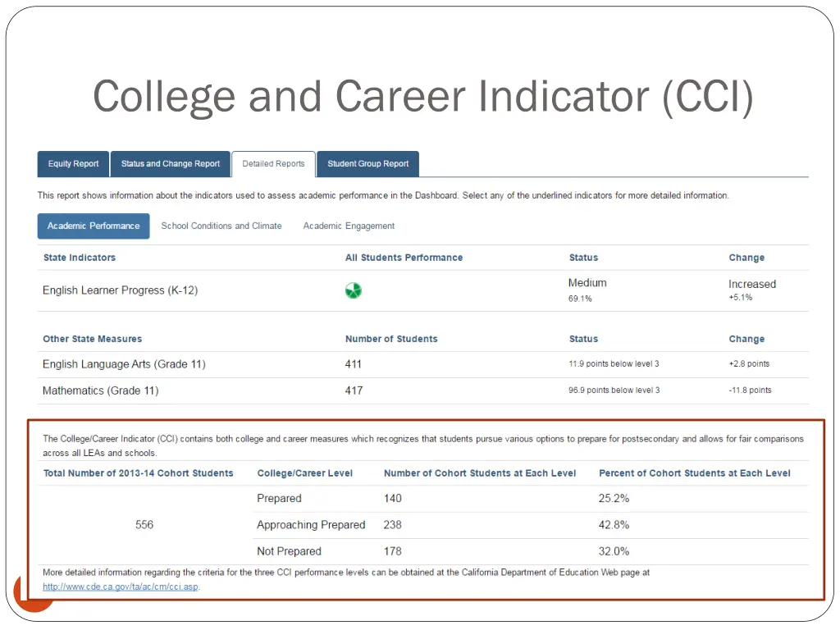840x630 pixels.
Task: Select the Not Prepared level row
Action: [289, 551]
